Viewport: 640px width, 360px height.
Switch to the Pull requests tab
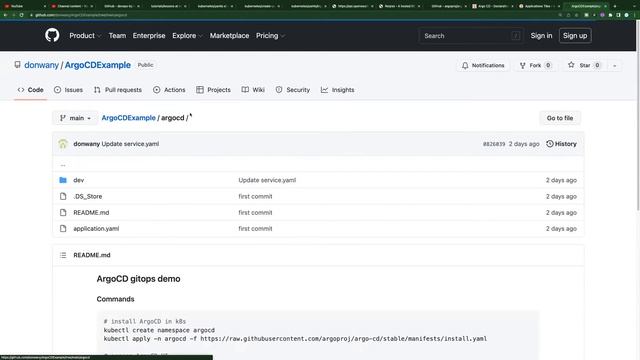(x=118, y=90)
